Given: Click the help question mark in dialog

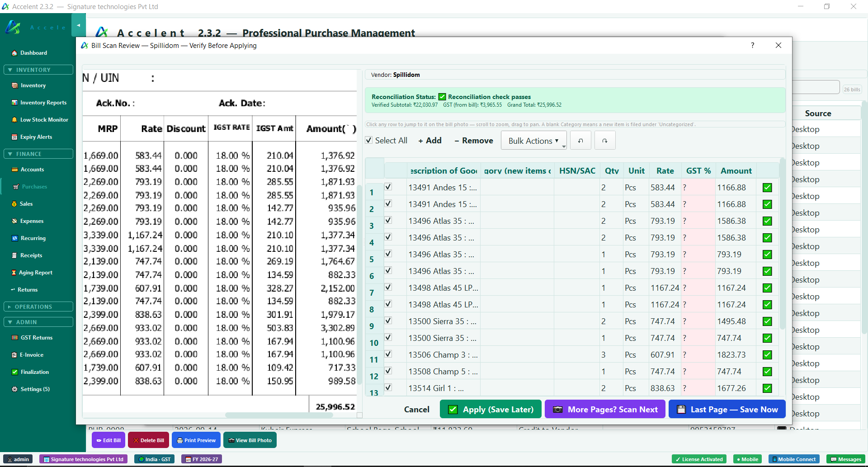Looking at the screenshot, I should (753, 45).
